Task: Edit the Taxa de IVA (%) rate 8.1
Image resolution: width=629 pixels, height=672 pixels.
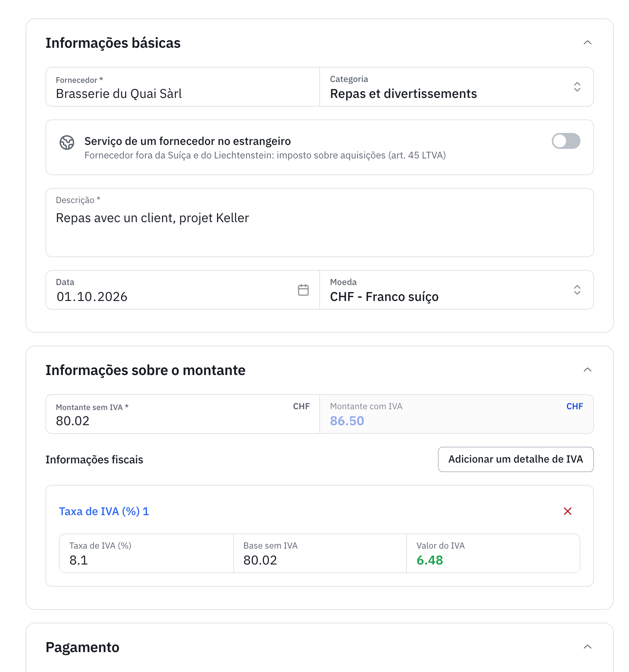Action: point(147,553)
